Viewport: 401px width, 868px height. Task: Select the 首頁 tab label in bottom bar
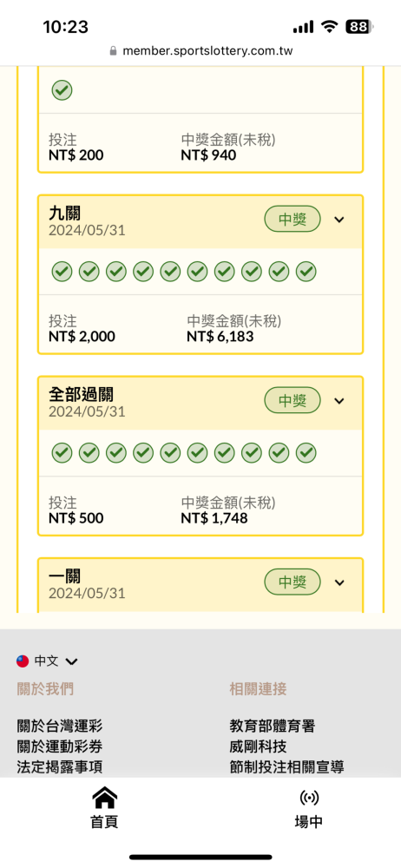coord(104,822)
